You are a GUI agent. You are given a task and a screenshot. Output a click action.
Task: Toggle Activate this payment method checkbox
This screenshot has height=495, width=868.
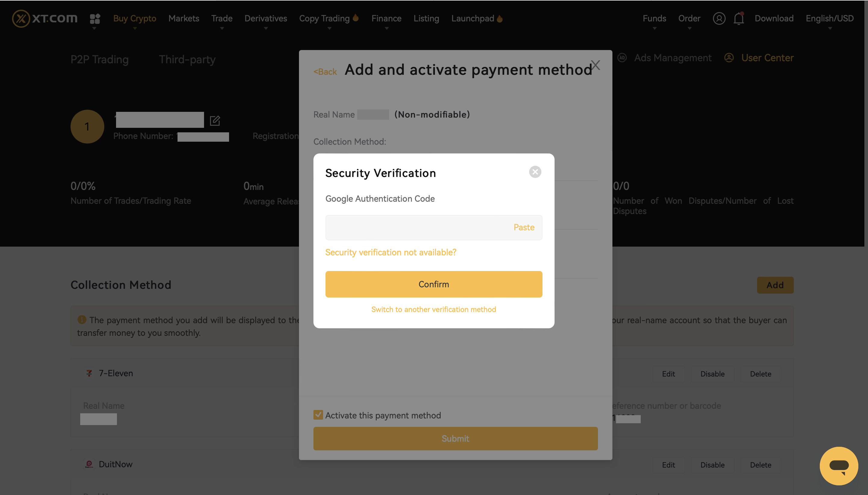[318, 415]
